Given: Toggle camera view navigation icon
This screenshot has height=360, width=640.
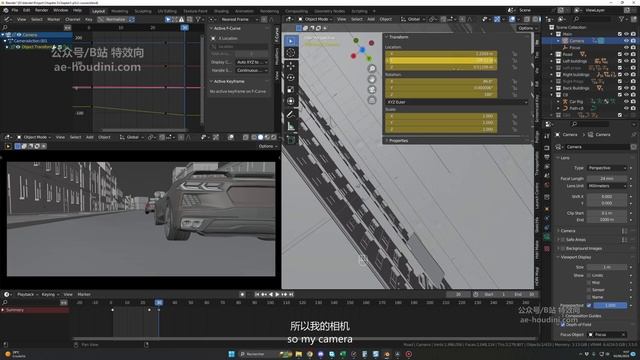Looking at the screenshot, I should tap(371, 90).
